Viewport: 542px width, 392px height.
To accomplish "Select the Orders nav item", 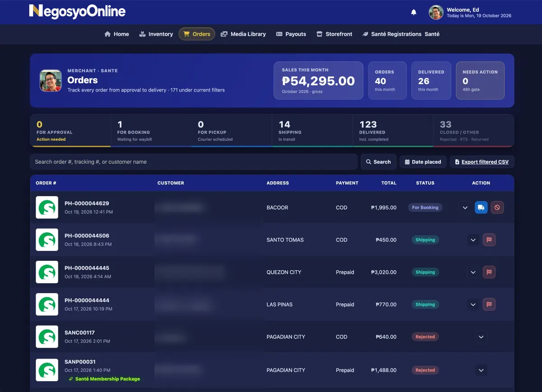I will pos(197,34).
